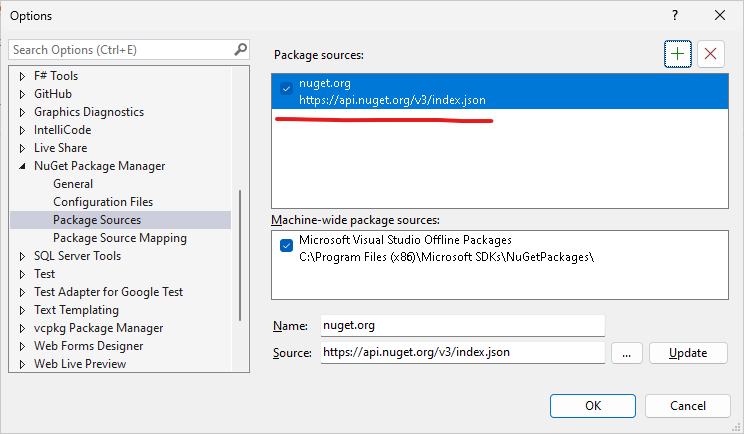
Task: Collapse the NuGet Package Manager node
Action: pyautogui.click(x=22, y=166)
